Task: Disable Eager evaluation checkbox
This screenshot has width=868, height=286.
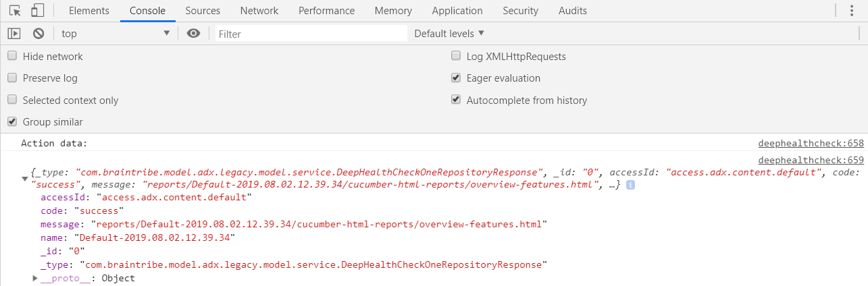Action: pyautogui.click(x=456, y=78)
